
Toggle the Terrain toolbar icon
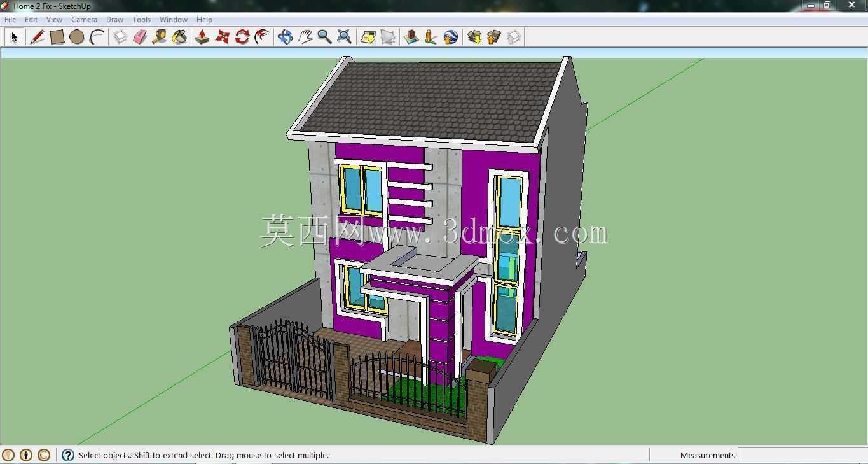coord(387,37)
